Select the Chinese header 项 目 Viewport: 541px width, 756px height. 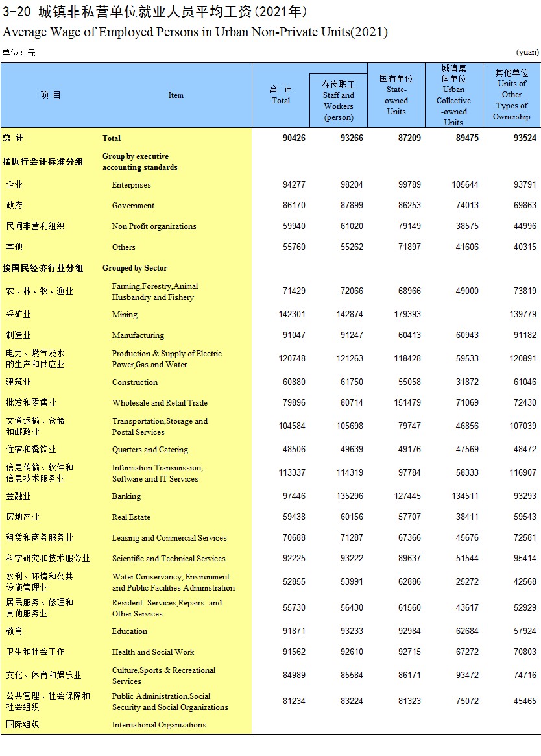click(51, 95)
